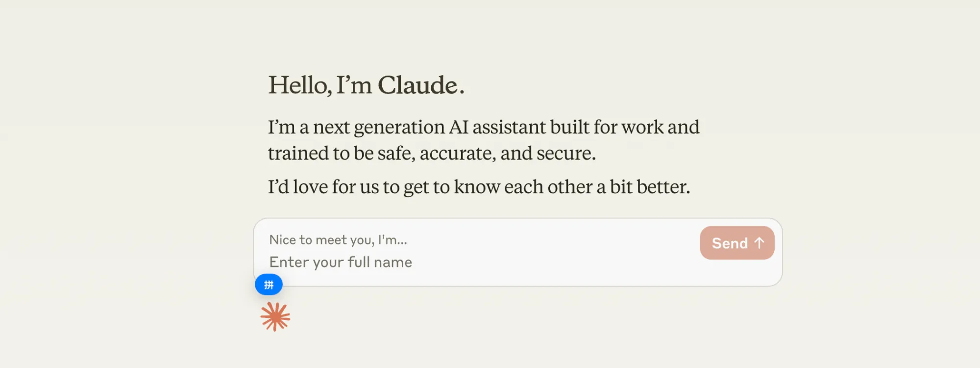
Task: Click the "Hello, I'm Claude." heading
Action: click(x=366, y=85)
